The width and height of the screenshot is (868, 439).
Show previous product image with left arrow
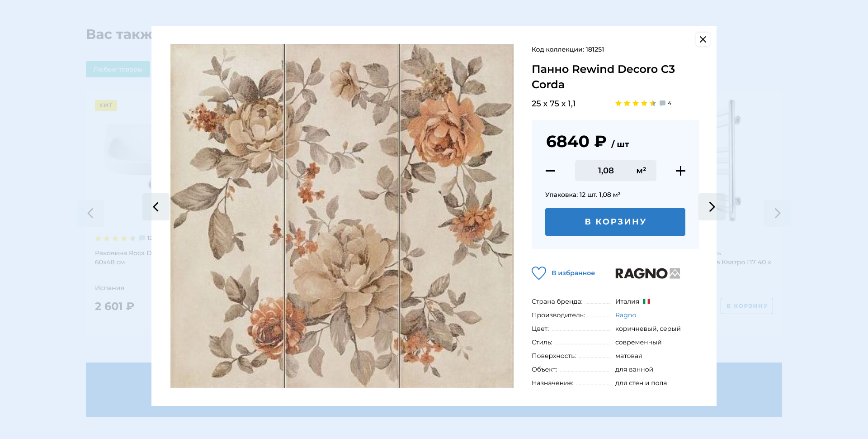coord(156,207)
